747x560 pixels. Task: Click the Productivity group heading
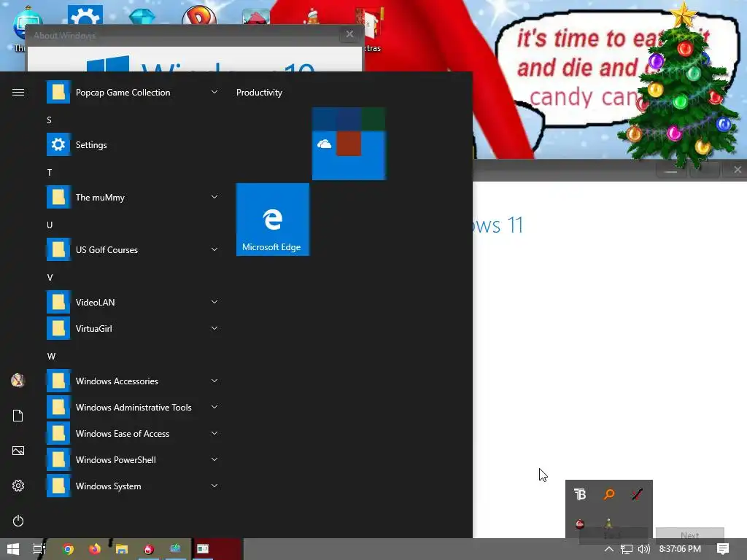click(259, 93)
